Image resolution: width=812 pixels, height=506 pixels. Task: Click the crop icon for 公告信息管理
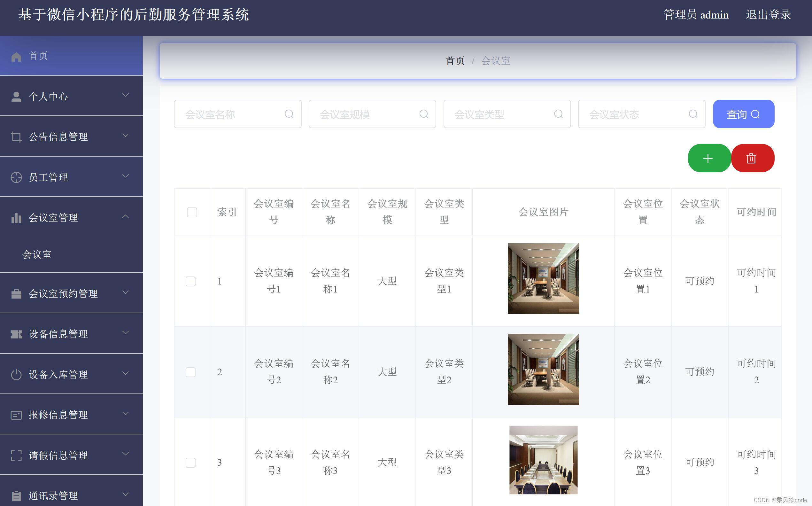click(x=16, y=137)
